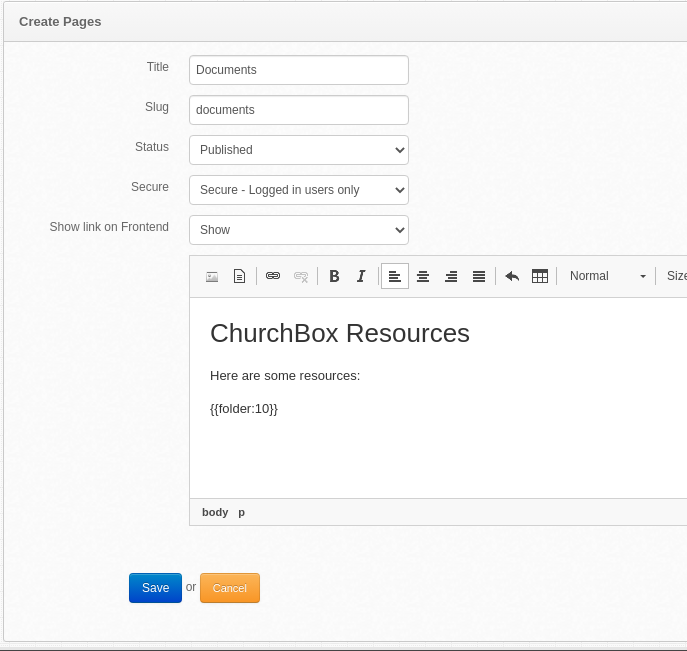
Task: Toggle italic formatting
Action: [361, 276]
